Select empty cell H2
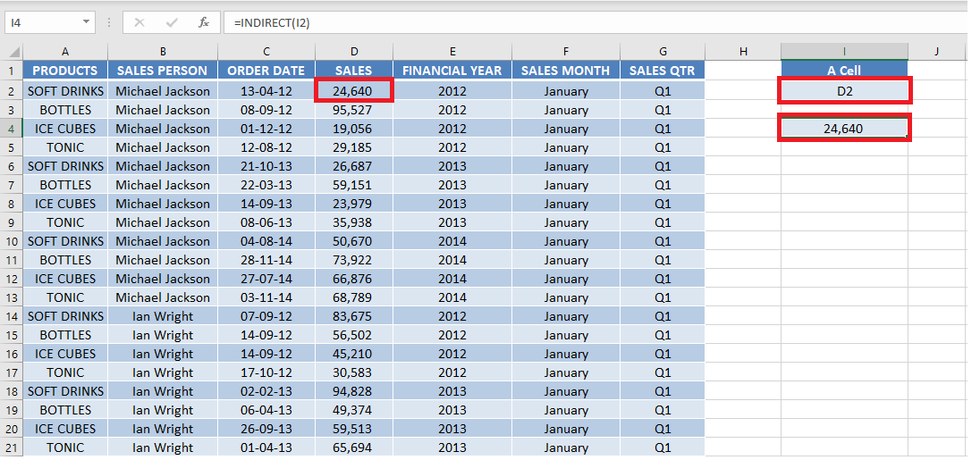 743,91
